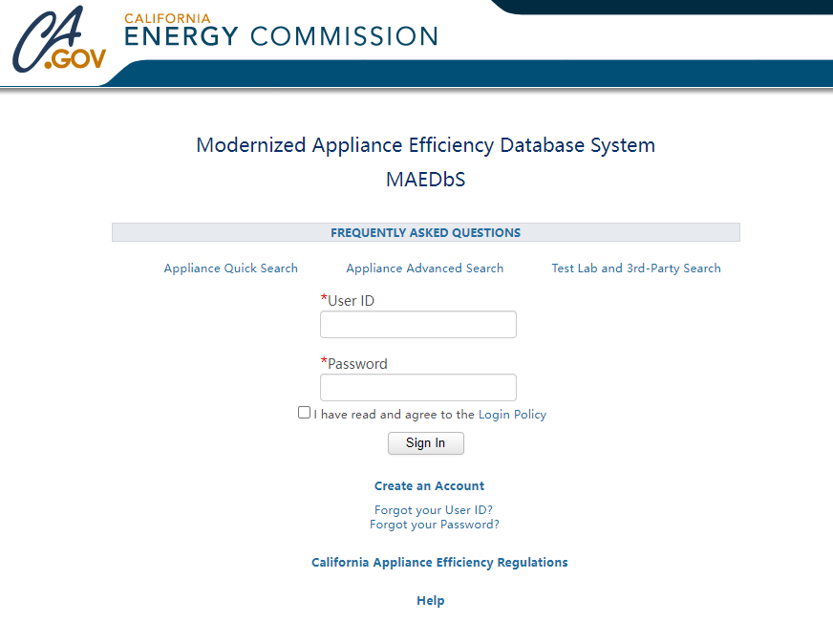Click Forgot your Password?
Viewport: 833px width, 644px height.
click(x=434, y=525)
